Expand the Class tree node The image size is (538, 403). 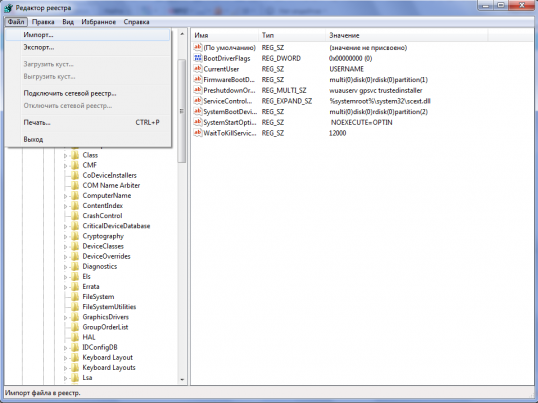click(65, 156)
